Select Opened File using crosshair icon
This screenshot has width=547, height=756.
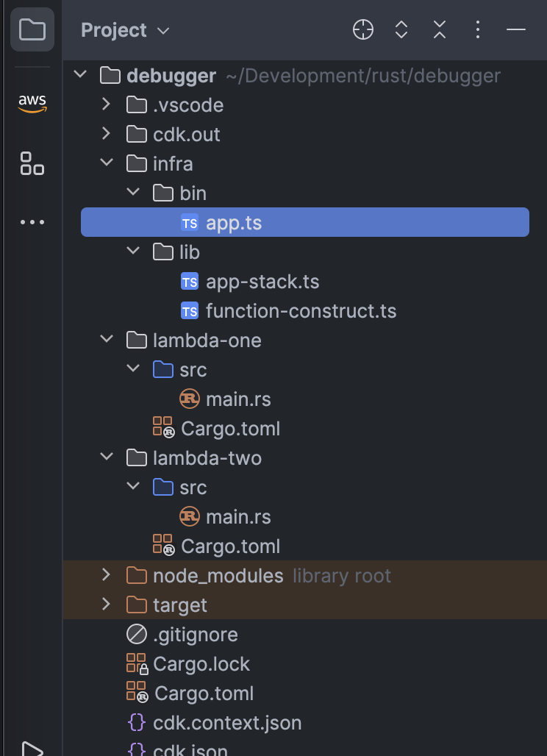click(362, 30)
